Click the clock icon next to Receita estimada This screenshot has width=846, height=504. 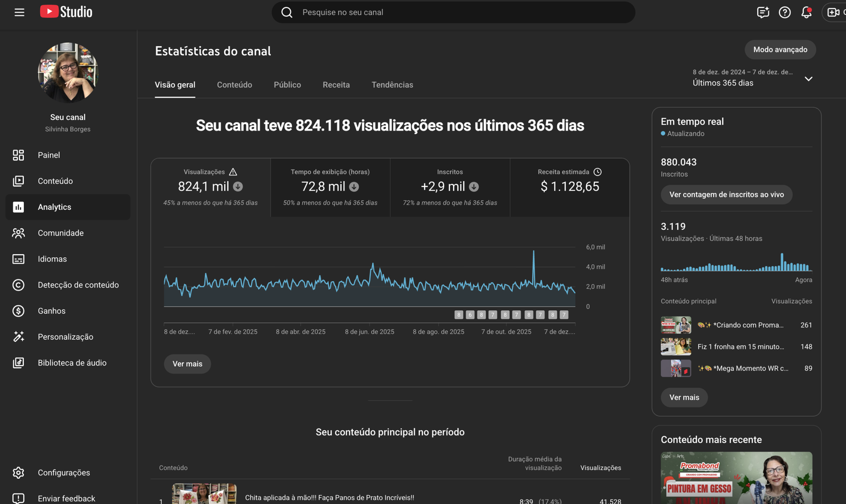pyautogui.click(x=597, y=172)
